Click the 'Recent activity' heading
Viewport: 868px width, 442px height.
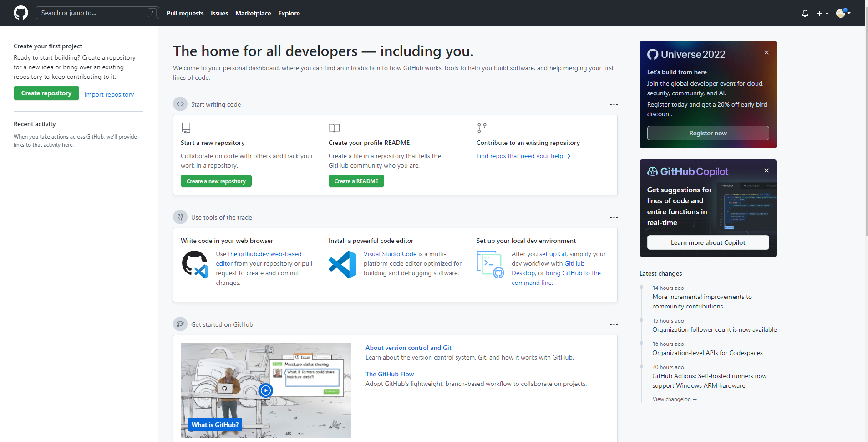35,124
